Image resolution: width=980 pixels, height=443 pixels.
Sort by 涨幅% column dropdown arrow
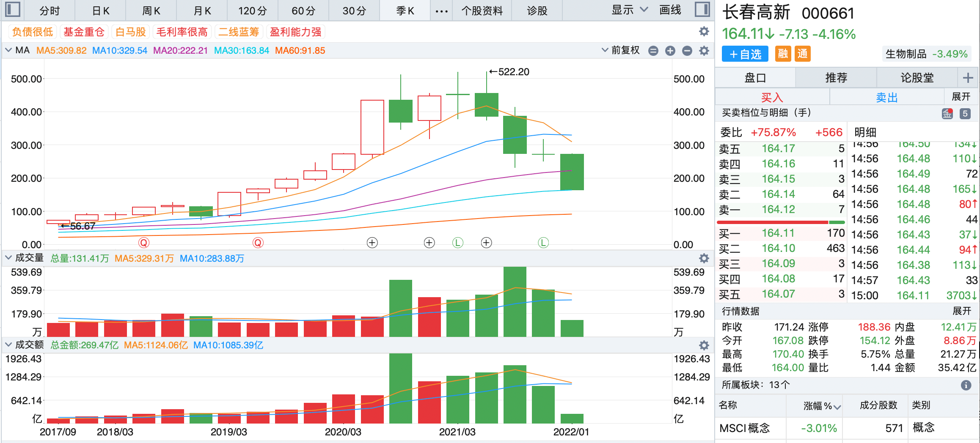point(837,407)
